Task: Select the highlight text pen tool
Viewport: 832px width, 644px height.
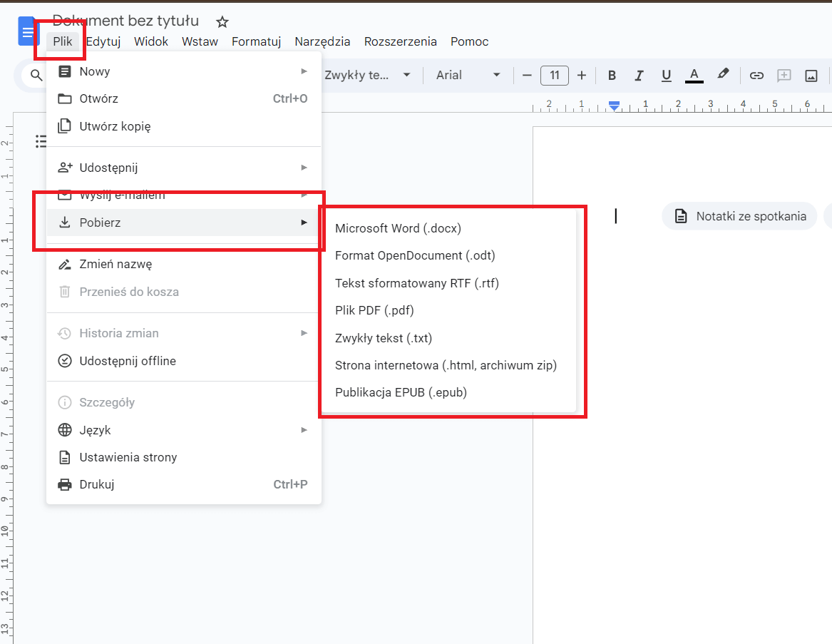Action: click(x=722, y=75)
